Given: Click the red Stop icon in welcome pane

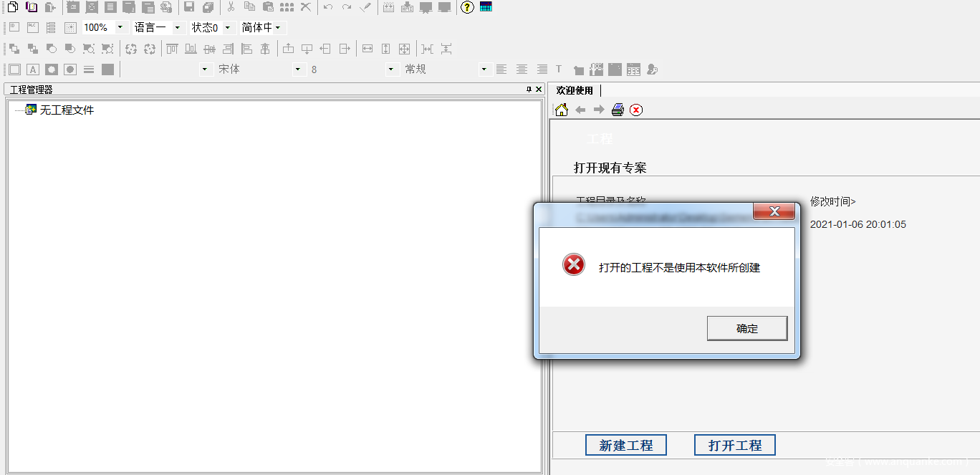Looking at the screenshot, I should coord(636,110).
